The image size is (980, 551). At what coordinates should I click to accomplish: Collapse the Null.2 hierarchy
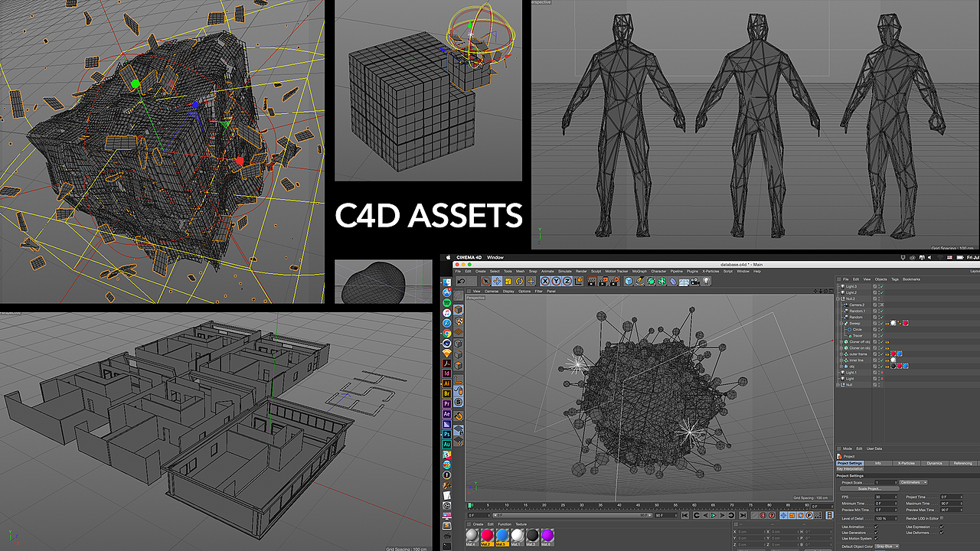[x=838, y=298]
